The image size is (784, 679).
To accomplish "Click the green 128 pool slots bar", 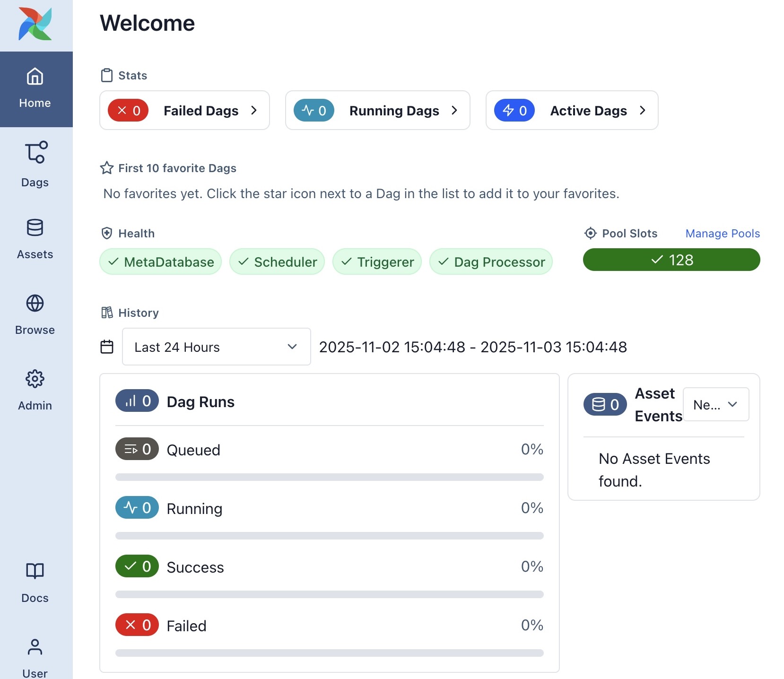I will click(671, 260).
